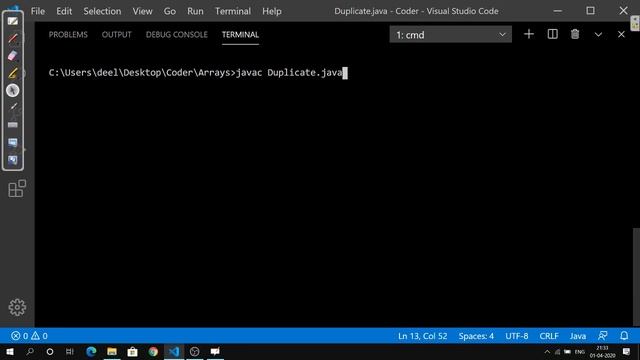
Task: Open Microsoft Store from the taskbar
Action: [132, 351]
